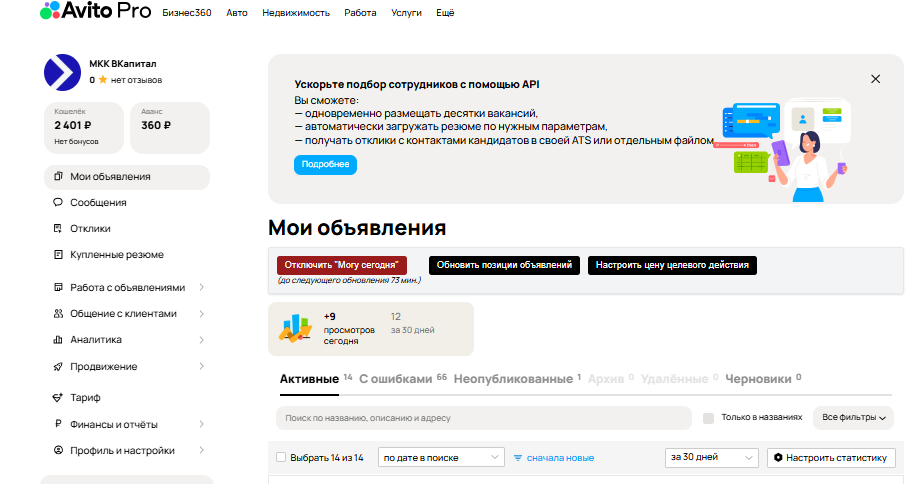Open the МКК ВКапитал profile avatar
The height and width of the screenshot is (484, 915).
tap(61, 72)
